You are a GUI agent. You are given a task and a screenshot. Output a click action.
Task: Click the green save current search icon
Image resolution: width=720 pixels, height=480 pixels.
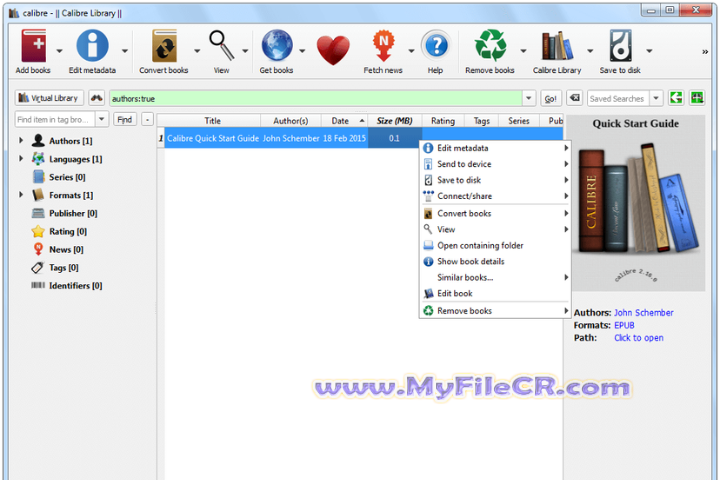pos(697,98)
